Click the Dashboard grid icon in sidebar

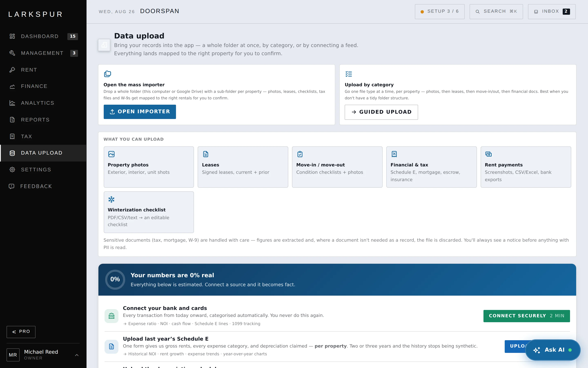point(12,36)
